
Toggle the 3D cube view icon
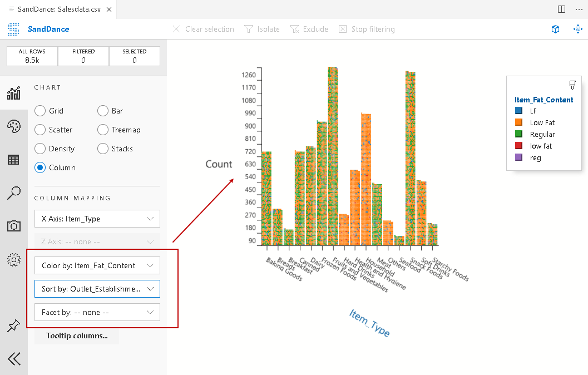(555, 29)
